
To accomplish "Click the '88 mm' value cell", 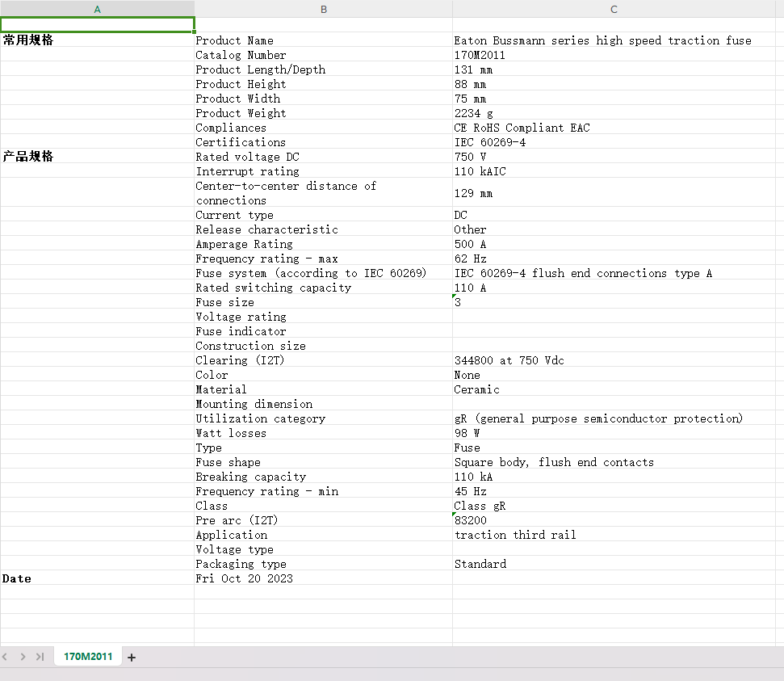I will [614, 83].
